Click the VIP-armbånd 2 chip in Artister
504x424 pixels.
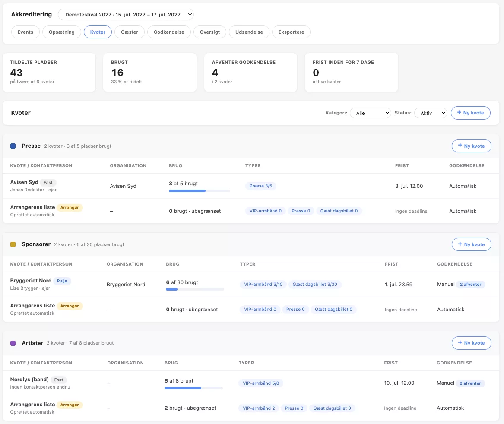259,408
